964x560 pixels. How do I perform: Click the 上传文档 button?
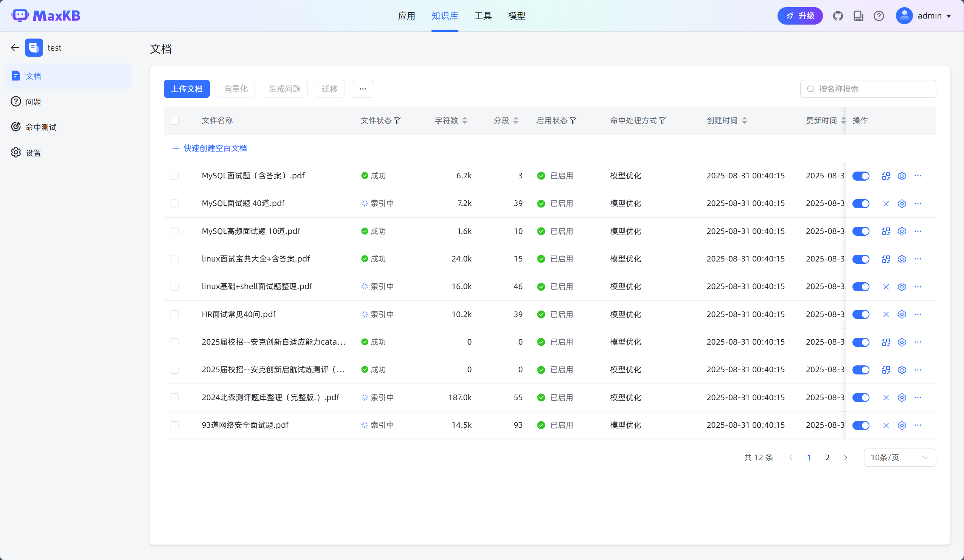point(187,89)
